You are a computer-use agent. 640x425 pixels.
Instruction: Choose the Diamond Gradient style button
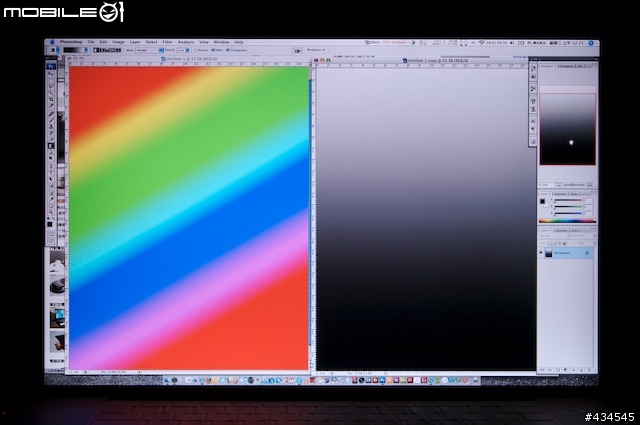point(118,50)
